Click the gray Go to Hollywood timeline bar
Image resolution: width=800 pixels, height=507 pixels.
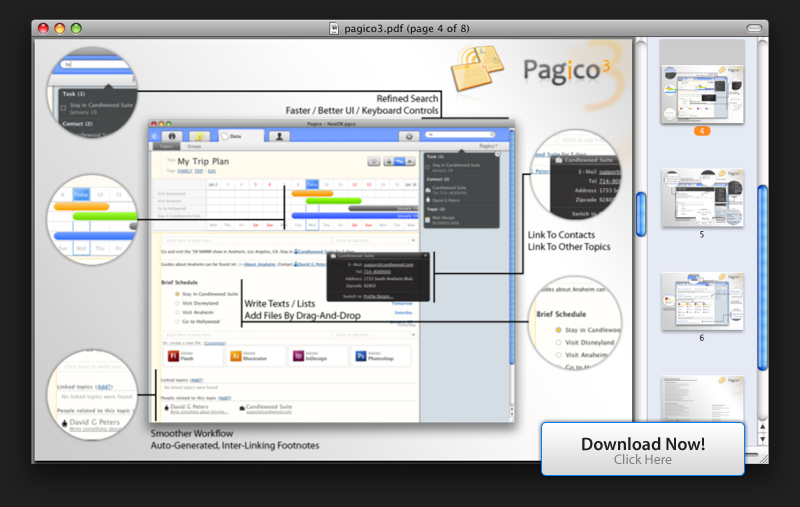383,208
